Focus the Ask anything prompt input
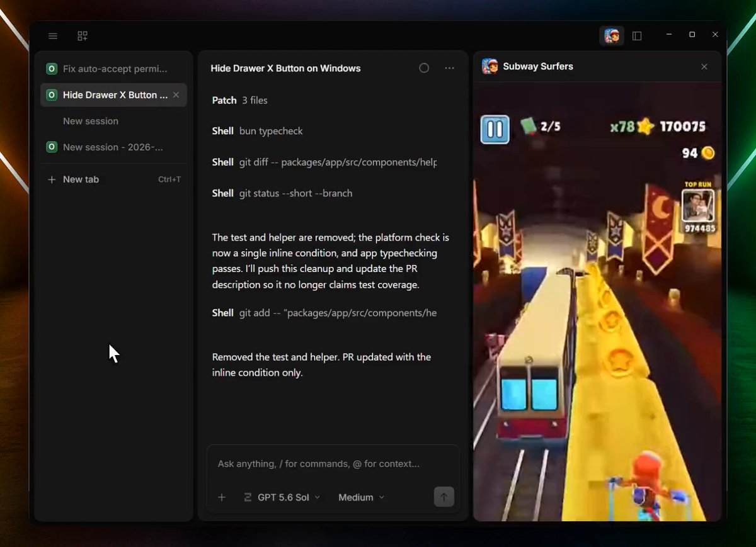Screen dimensions: 756x547 [x=333, y=464]
